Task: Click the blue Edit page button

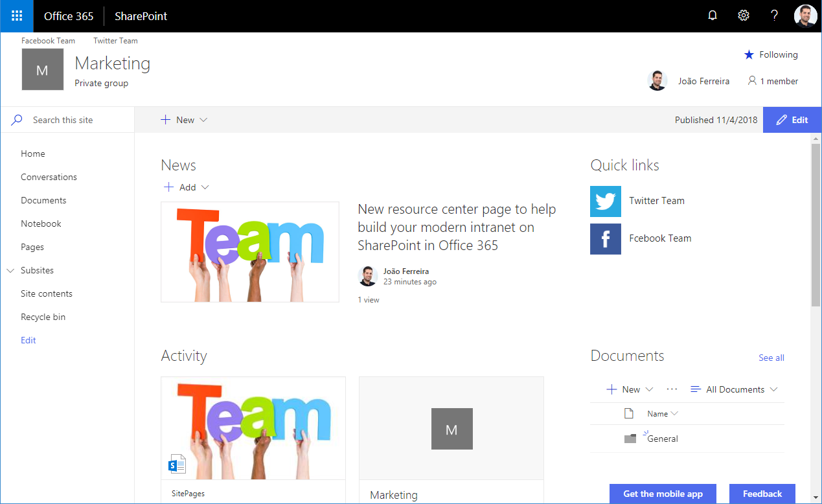Action: coord(792,120)
